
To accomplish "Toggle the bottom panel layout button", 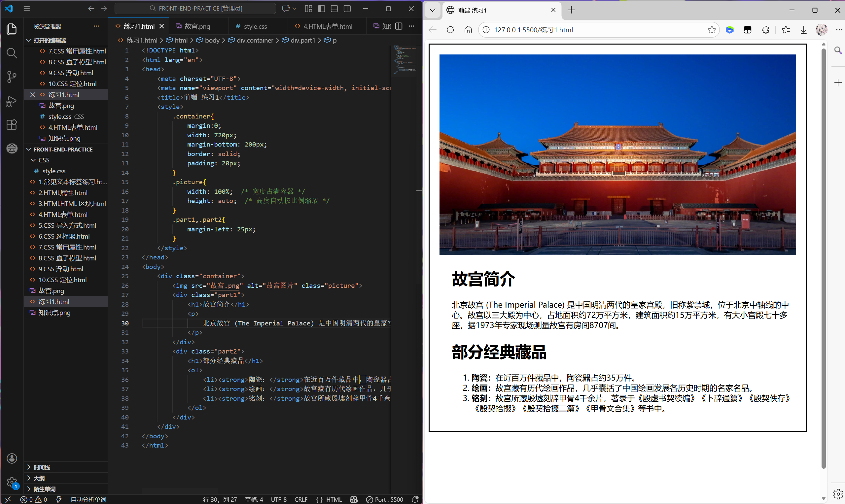I will point(334,9).
